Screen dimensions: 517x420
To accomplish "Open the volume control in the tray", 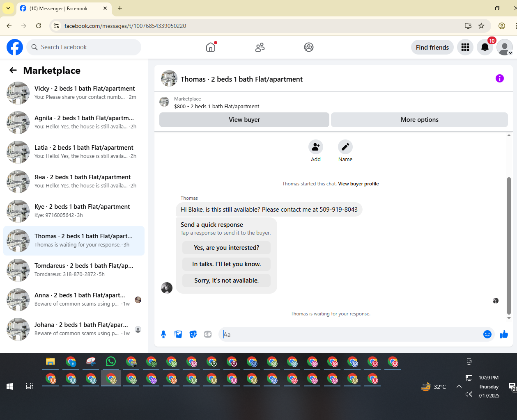I will pyautogui.click(x=469, y=394).
